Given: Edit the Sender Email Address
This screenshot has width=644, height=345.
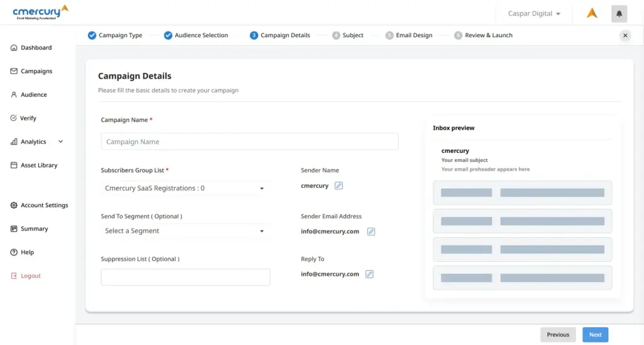Looking at the screenshot, I should click(371, 232).
